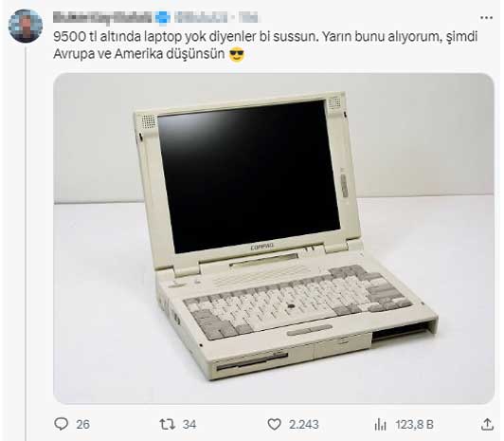This screenshot has height=441, width=504.
Task: Click the reply count 26
Action: [x=83, y=425]
